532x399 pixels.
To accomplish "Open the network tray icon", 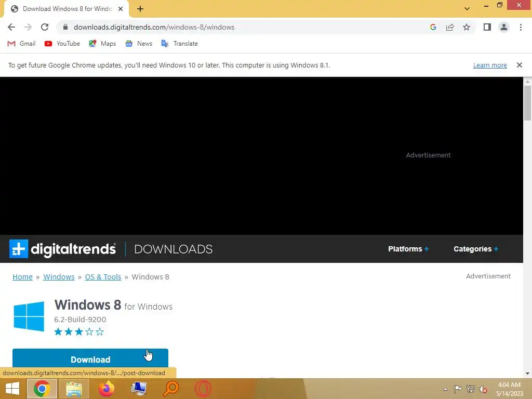I will pos(471,389).
